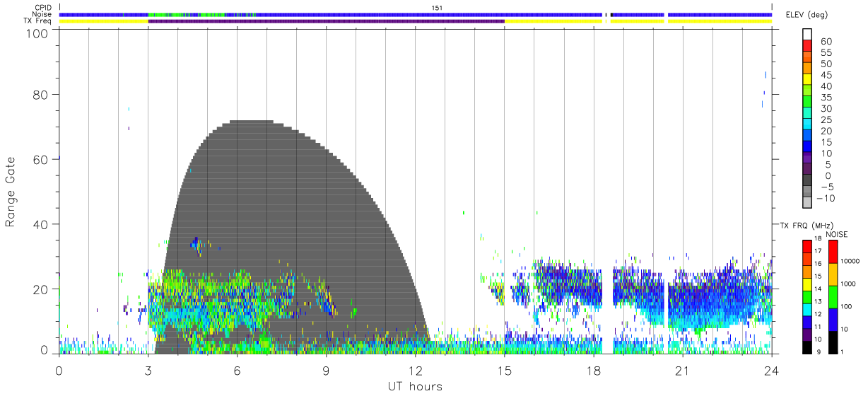Click the 3 tick on UT hours axis
This screenshot has height=401, width=868.
(x=148, y=370)
